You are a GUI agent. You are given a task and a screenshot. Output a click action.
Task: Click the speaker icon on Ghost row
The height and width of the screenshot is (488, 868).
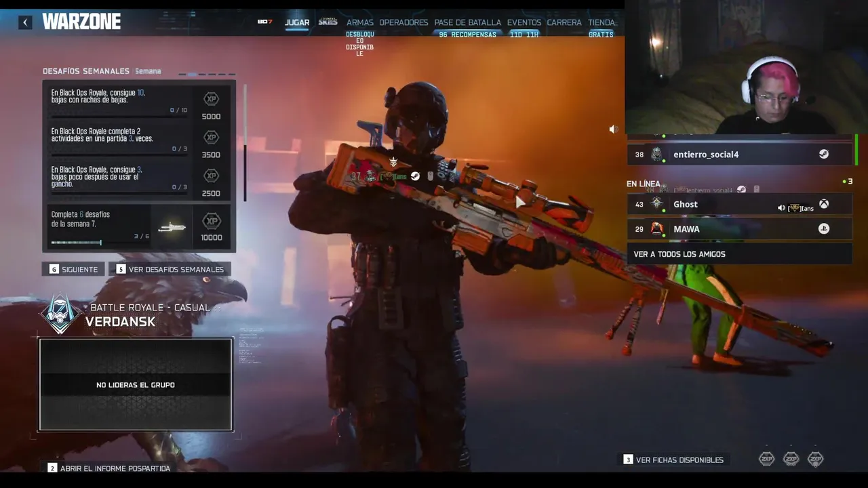pyautogui.click(x=781, y=208)
